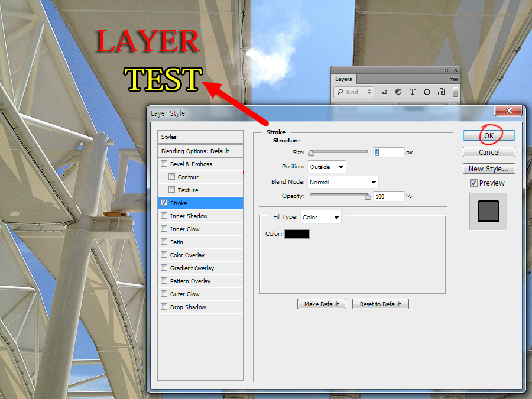This screenshot has height=399, width=532.
Task: Enable Inner Glow checkbox
Action: pos(164,228)
